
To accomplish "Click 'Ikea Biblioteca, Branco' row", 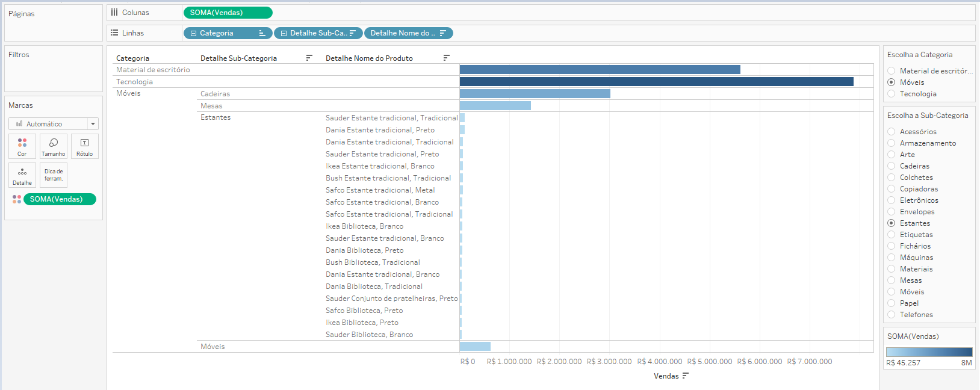I will click(x=364, y=226).
